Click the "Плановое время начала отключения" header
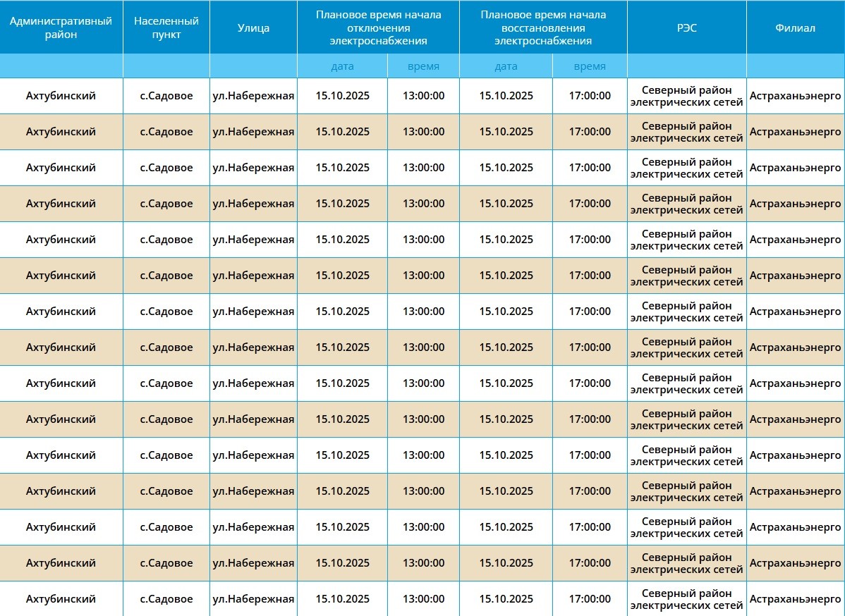The height and width of the screenshot is (616, 845). click(378, 27)
